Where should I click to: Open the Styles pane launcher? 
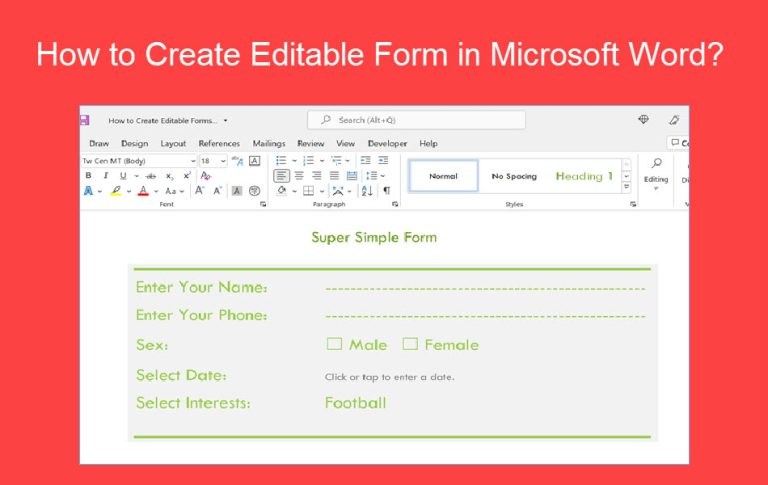(x=633, y=204)
